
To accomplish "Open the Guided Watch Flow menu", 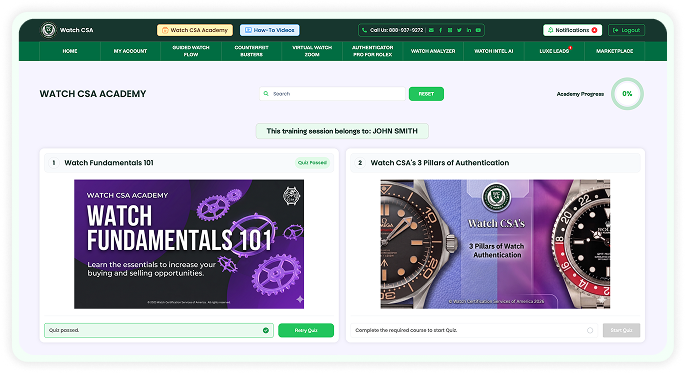I will tap(191, 51).
